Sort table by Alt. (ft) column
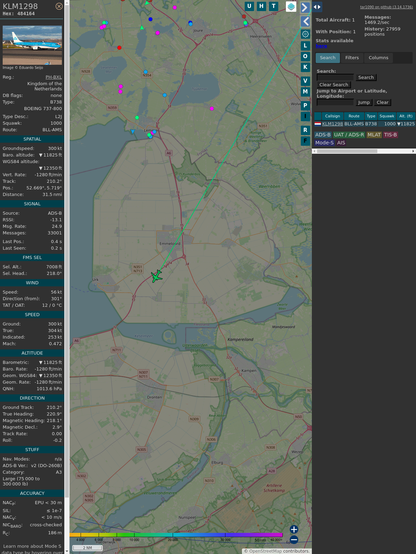 [406, 116]
